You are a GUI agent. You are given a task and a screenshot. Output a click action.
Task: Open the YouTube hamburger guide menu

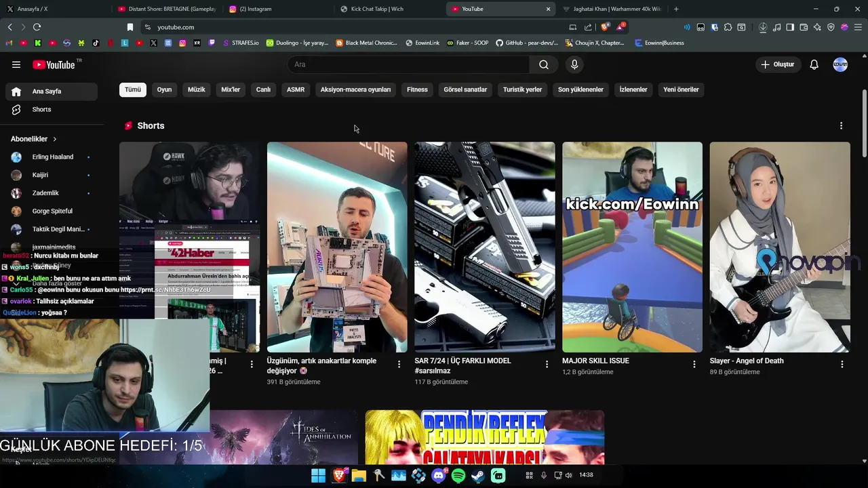pos(16,64)
